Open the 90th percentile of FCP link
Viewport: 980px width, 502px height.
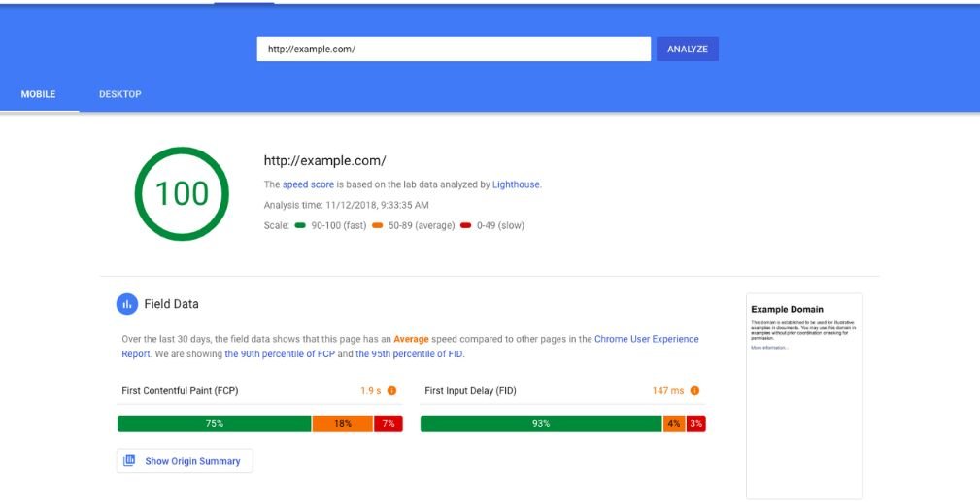pos(280,354)
